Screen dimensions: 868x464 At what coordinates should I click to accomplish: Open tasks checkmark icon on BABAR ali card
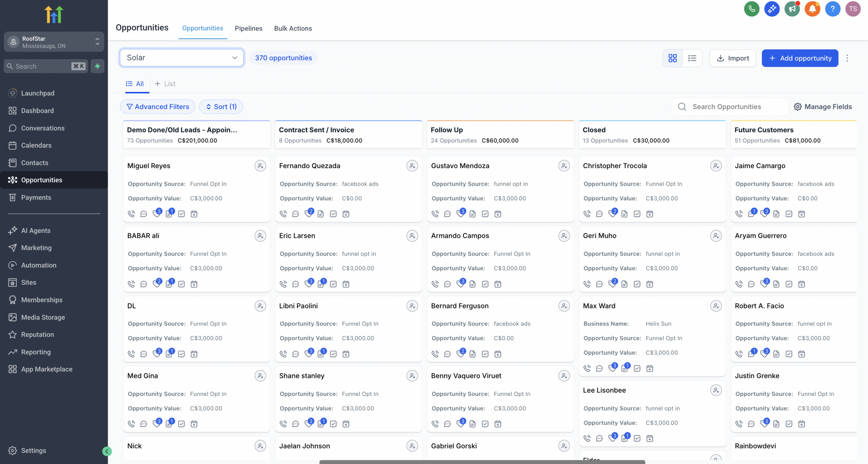[x=181, y=284]
